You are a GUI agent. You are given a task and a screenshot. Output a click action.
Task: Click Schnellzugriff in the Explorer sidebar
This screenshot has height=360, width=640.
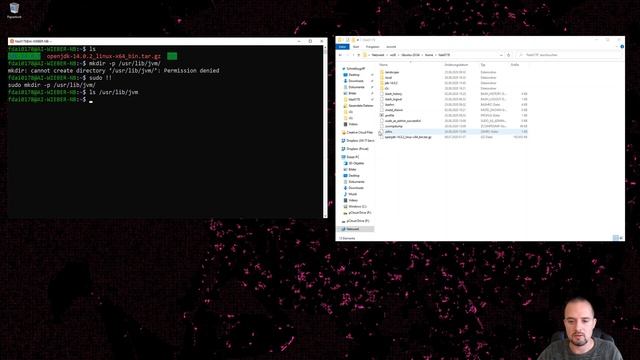click(356, 69)
